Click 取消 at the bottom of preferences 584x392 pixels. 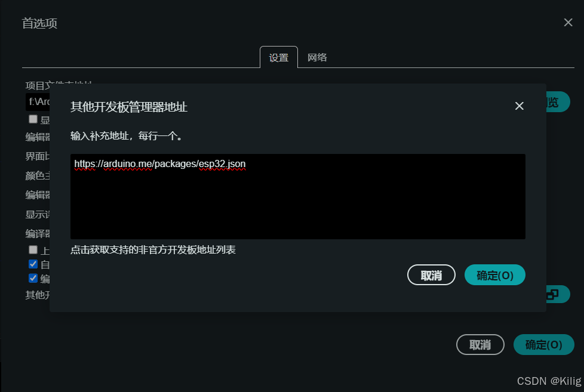(480, 345)
